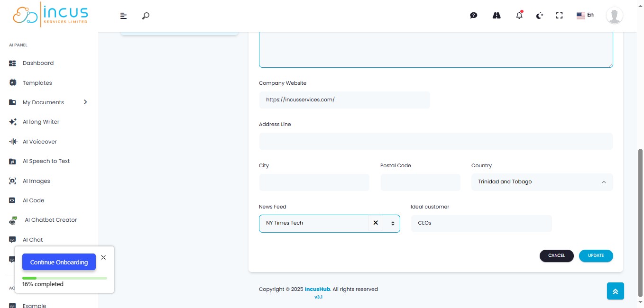Toggle fullscreen mode
Viewport: 644px width, 308px height.
pos(559,15)
